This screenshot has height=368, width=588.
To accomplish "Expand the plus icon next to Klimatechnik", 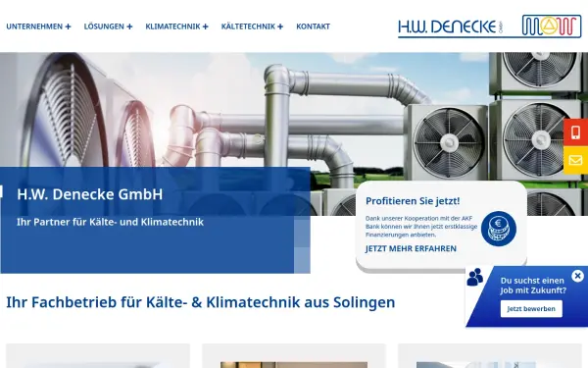I will coord(205,26).
